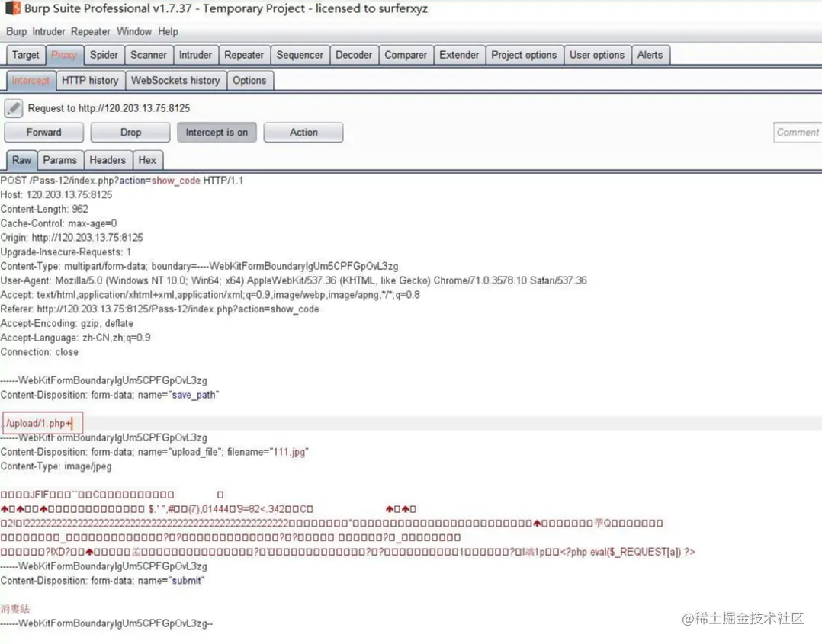Switch to the Headers view tab

pos(108,160)
